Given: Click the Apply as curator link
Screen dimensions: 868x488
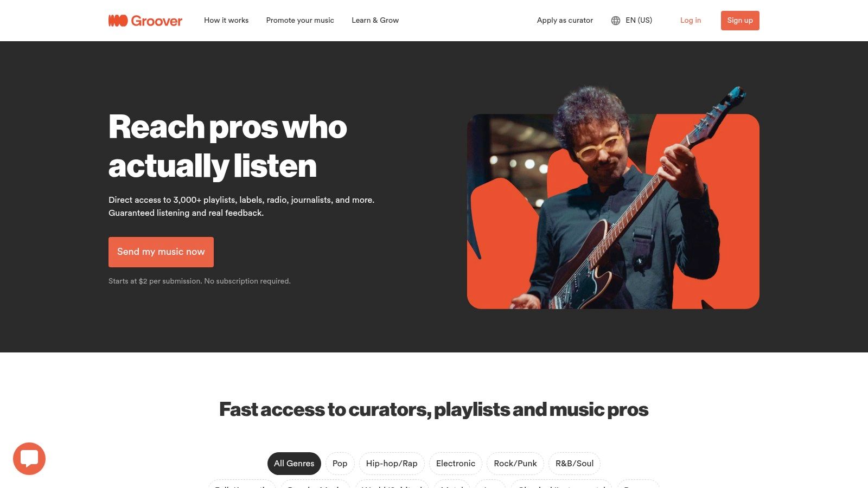Looking at the screenshot, I should click(x=565, y=21).
